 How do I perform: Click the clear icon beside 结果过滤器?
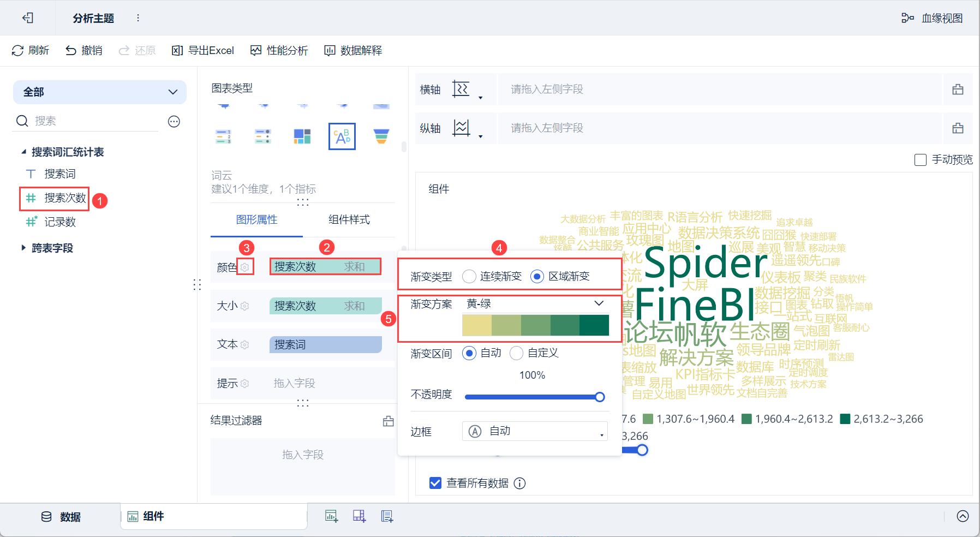pos(389,421)
